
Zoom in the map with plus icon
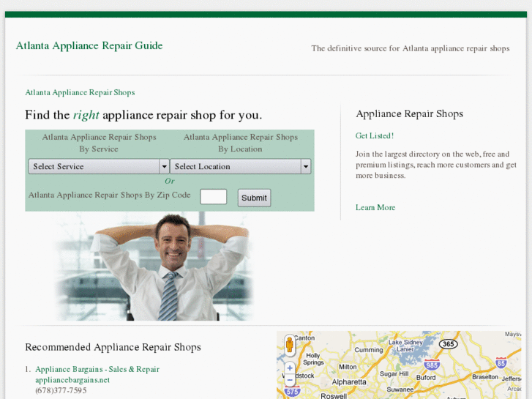[x=290, y=368]
